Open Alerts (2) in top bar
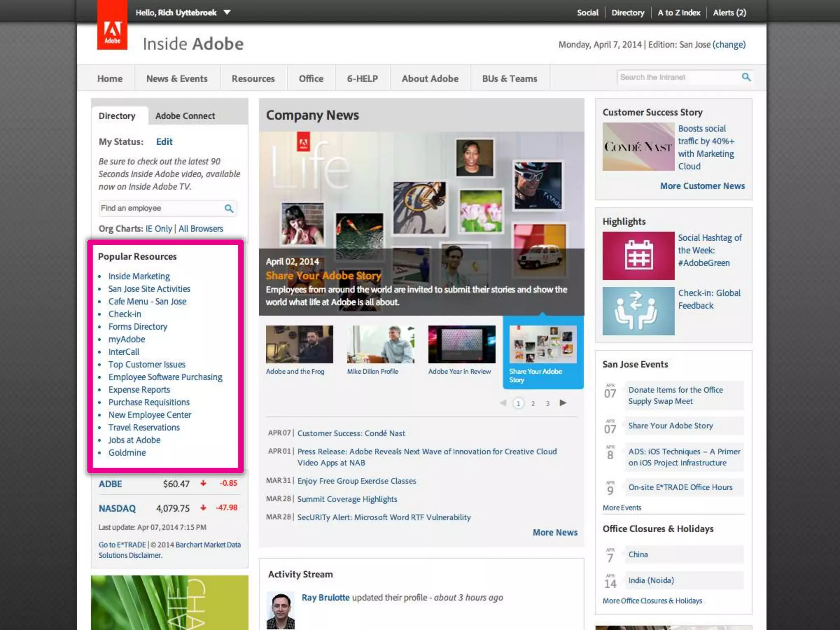 pos(729,13)
